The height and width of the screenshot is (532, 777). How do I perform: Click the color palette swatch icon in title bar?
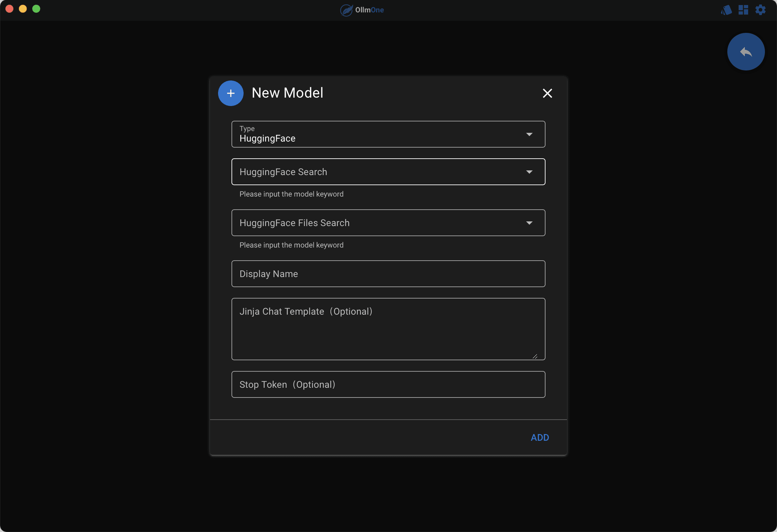[726, 10]
